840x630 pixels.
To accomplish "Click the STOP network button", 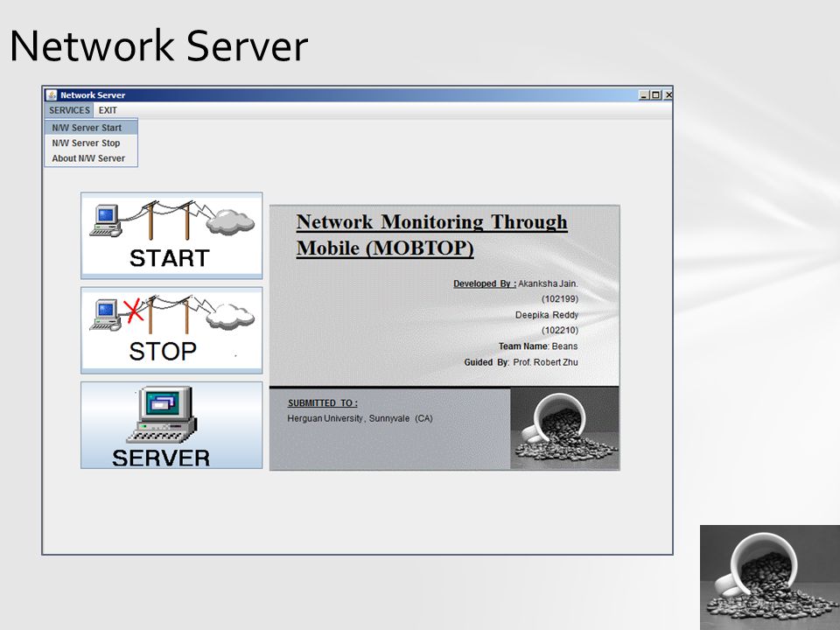I will point(171,330).
